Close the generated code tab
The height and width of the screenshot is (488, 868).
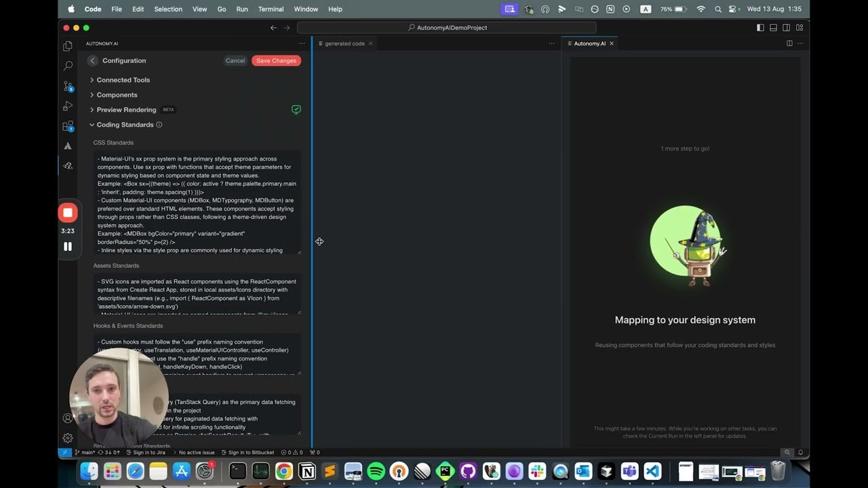[x=370, y=43]
